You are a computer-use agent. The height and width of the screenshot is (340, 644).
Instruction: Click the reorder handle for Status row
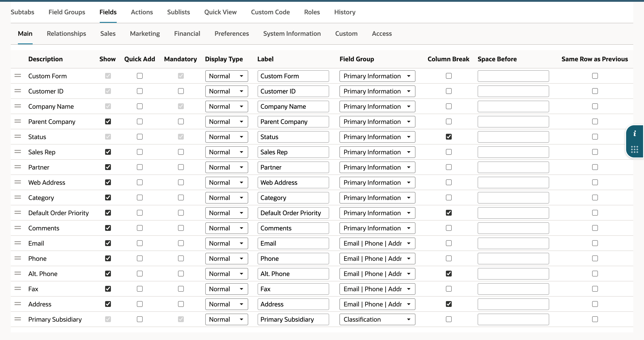(x=18, y=136)
